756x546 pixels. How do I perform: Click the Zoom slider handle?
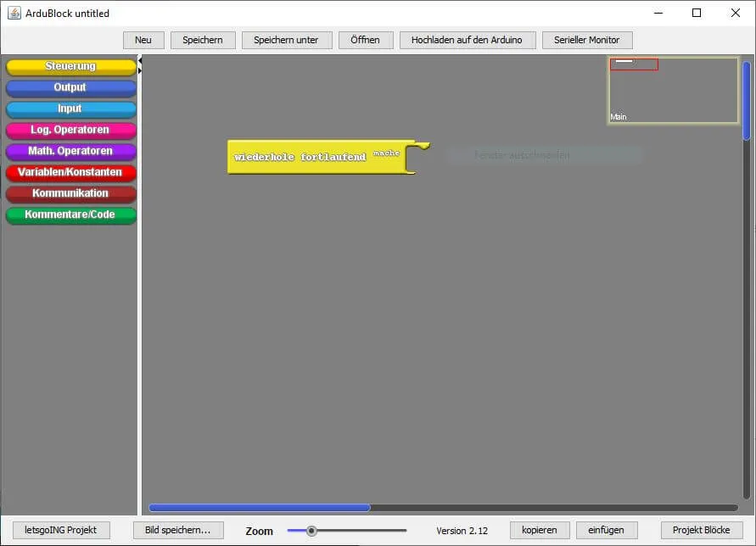pos(311,531)
